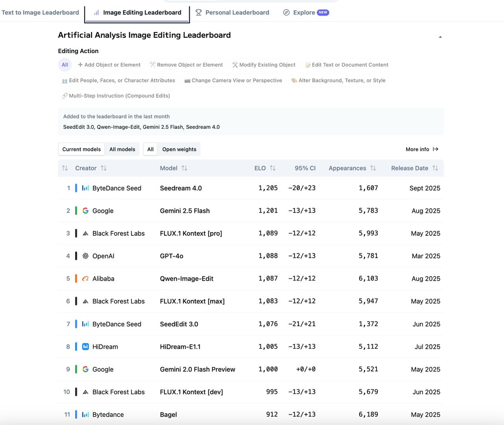
Task: Filter by Remove Object or Element
Action: coord(186,65)
